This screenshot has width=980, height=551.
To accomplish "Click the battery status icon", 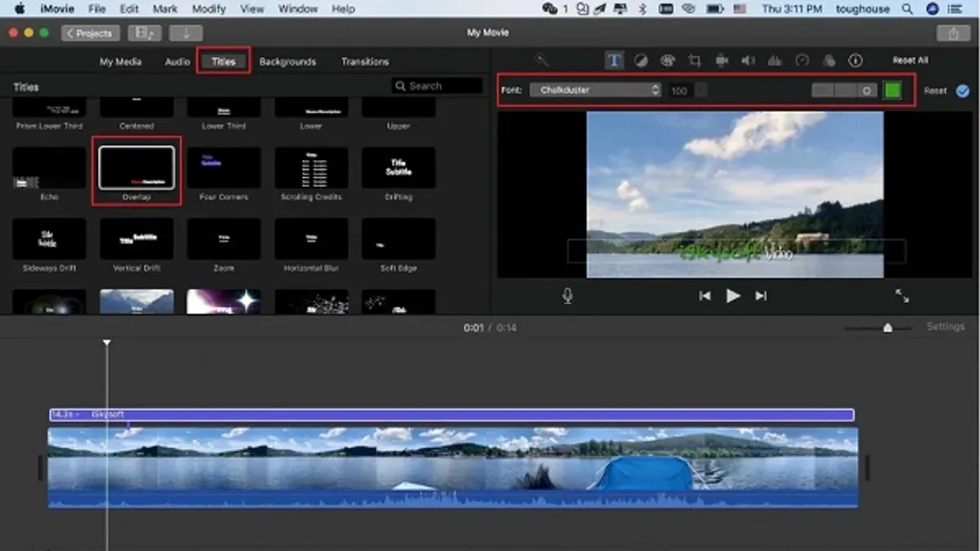I will coord(715,9).
